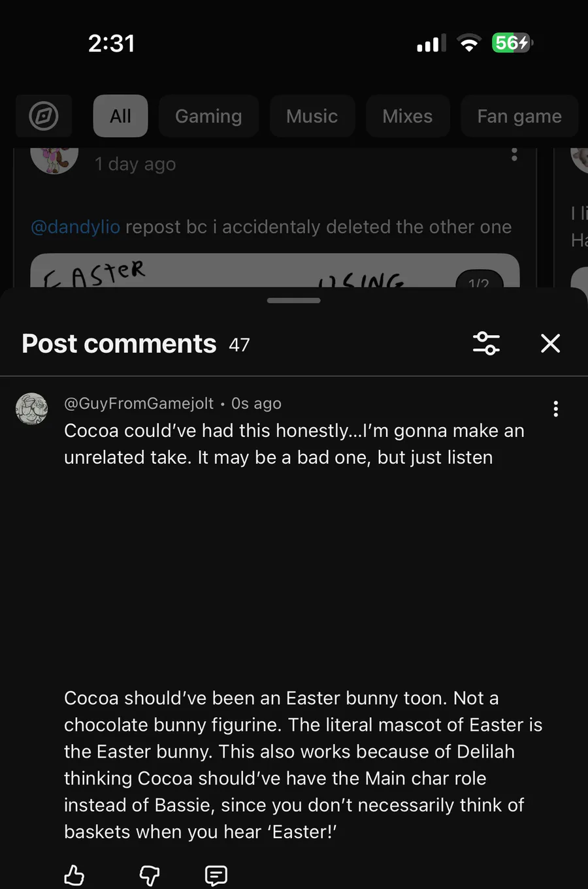Tap the battery indicator in status bar
The image size is (588, 889).
(512, 43)
